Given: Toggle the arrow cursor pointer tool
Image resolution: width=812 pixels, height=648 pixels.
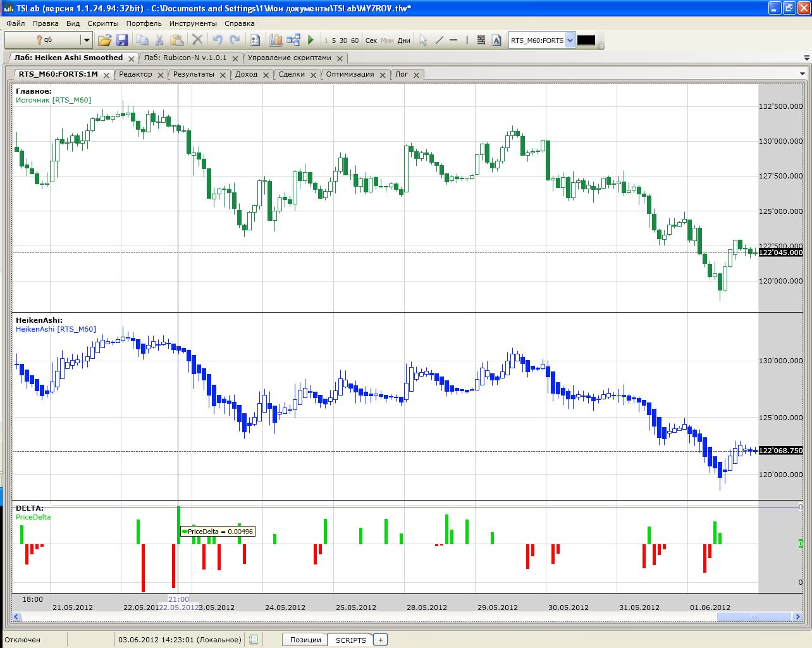Looking at the screenshot, I should click(423, 40).
